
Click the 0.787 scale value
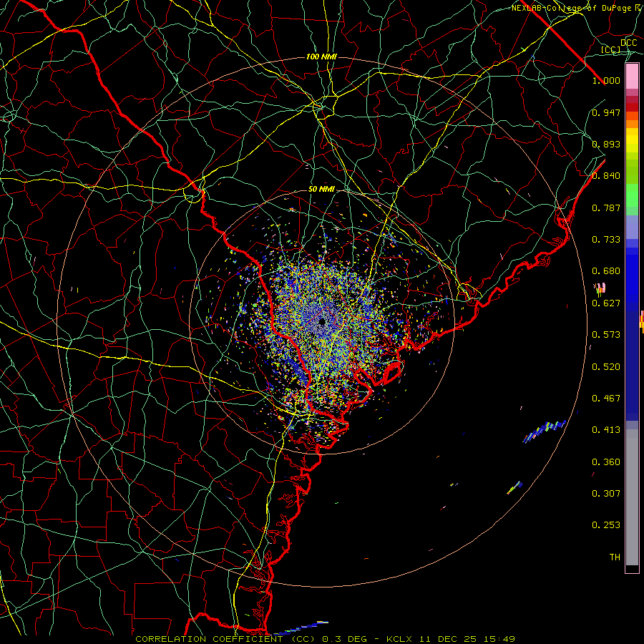point(606,208)
